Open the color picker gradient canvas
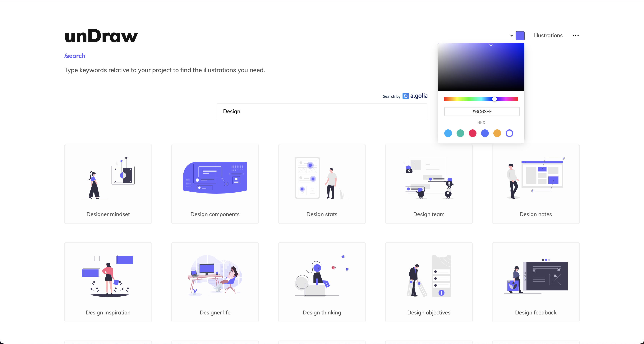Screen dimensions: 644x344 481,67
